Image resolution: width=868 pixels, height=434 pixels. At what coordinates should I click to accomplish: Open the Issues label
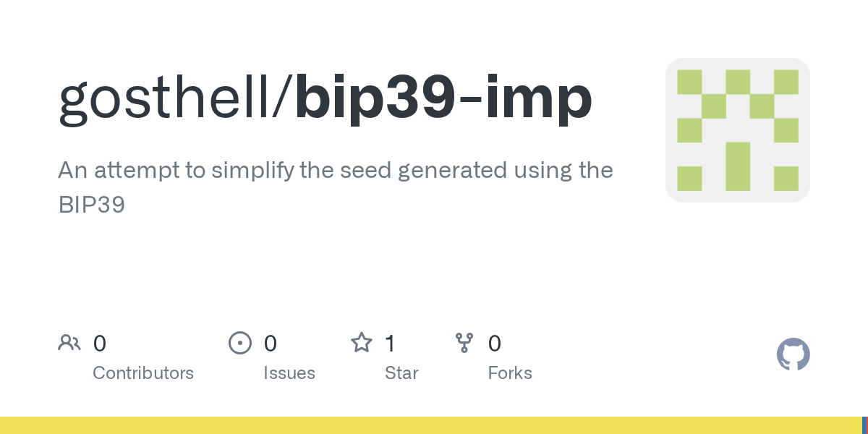pos(289,373)
